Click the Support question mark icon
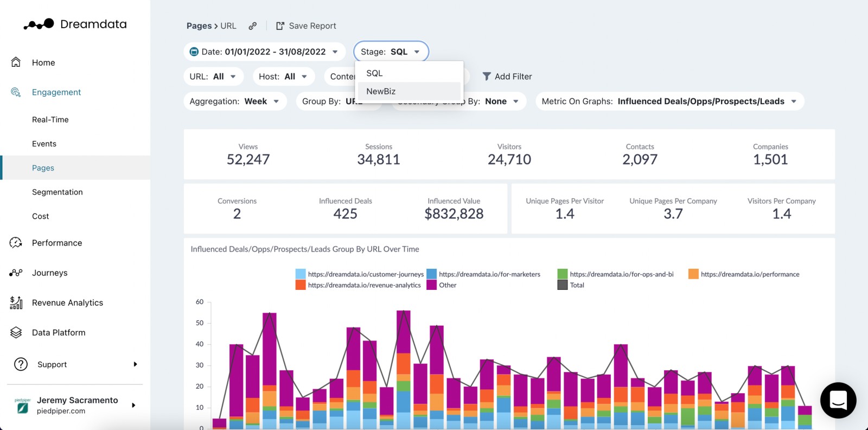The image size is (868, 430). (x=21, y=364)
